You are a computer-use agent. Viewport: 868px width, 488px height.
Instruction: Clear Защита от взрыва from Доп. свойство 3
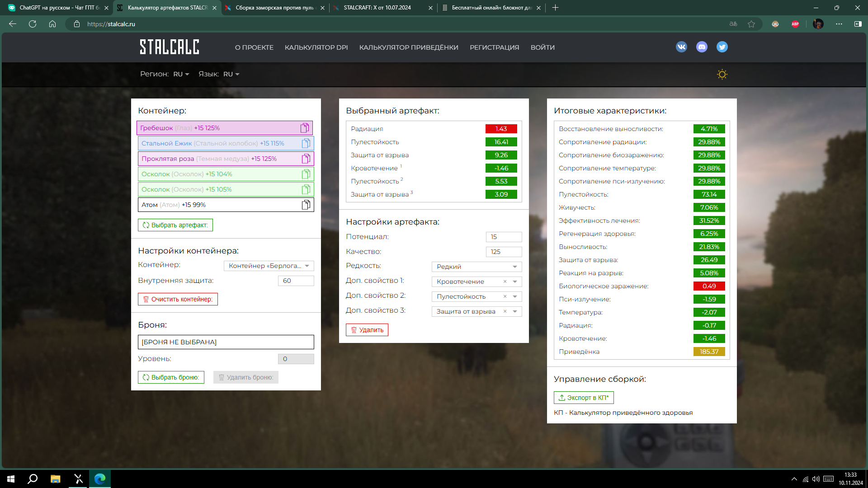point(505,311)
